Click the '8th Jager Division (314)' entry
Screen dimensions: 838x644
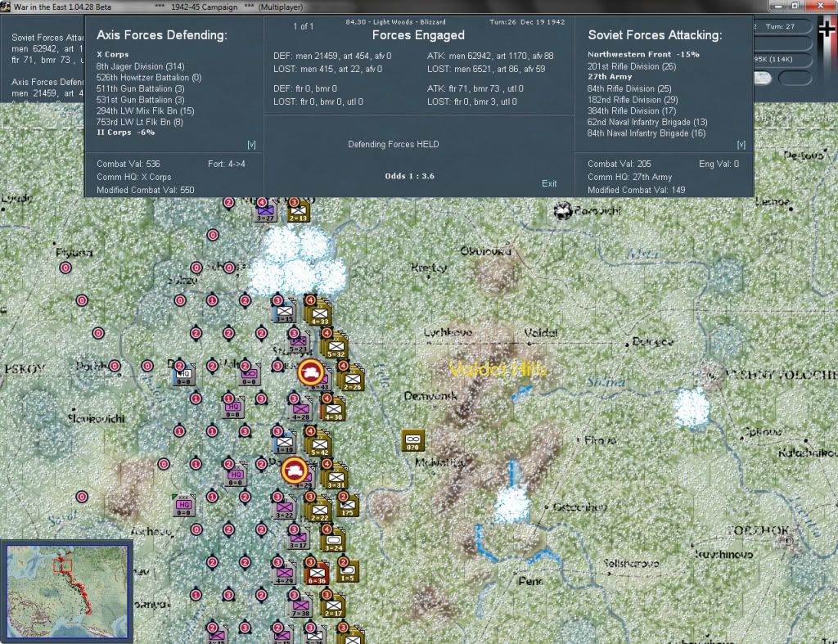(141, 66)
